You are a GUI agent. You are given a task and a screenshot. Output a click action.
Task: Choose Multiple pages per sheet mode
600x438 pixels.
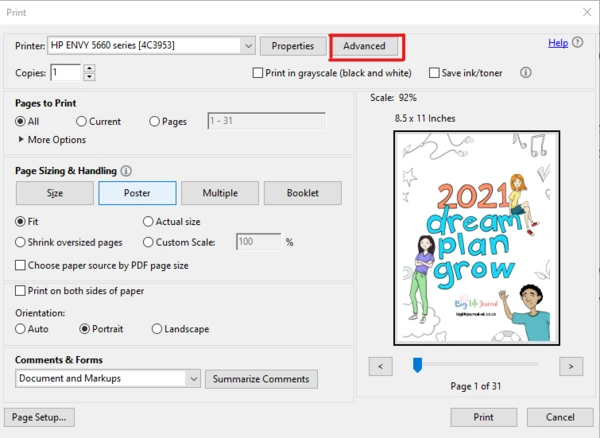click(220, 193)
